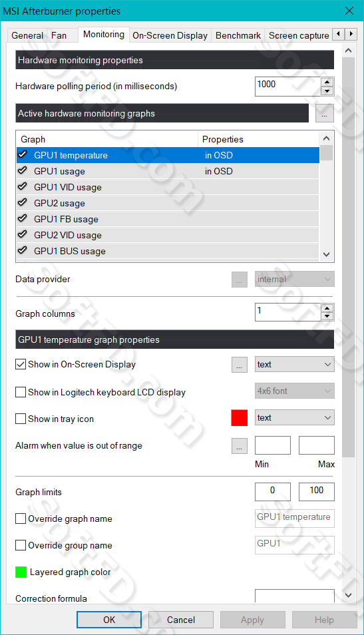Click right arrow to scroll tabs

coord(351,34)
